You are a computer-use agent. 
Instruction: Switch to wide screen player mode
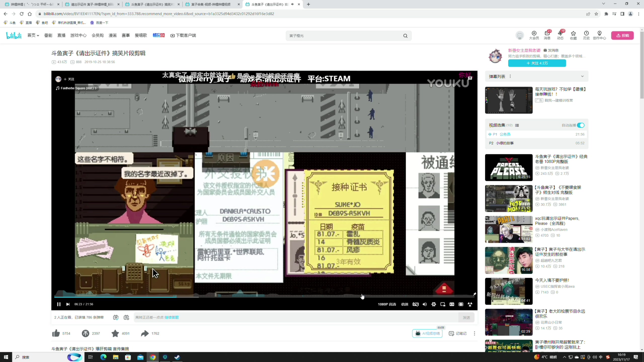pyautogui.click(x=452, y=304)
